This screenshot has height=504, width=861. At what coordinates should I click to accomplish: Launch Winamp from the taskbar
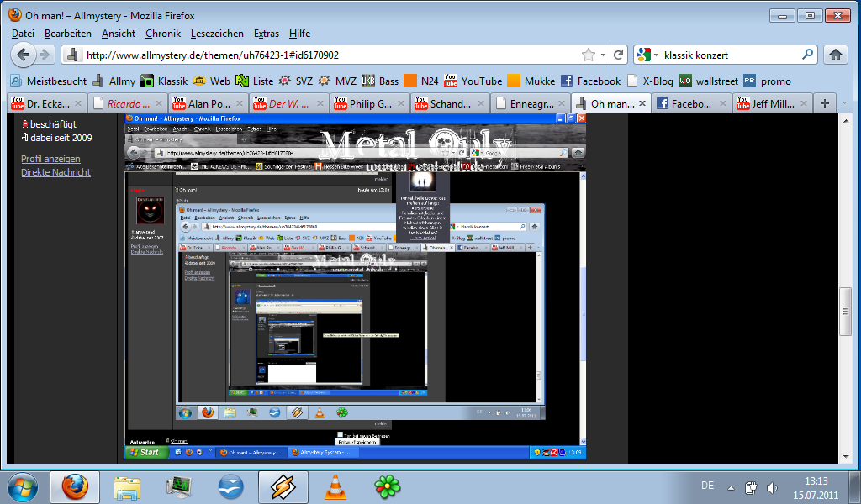click(283, 487)
